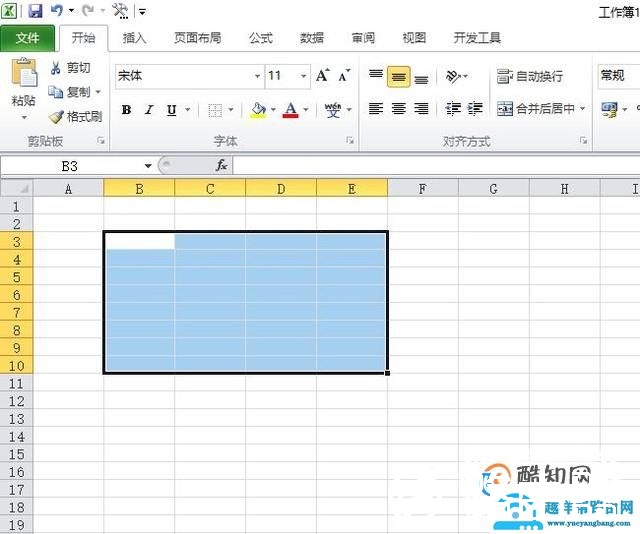The width and height of the screenshot is (640, 534).
Task: Toggle bottom vertical alignment
Action: [x=421, y=78]
